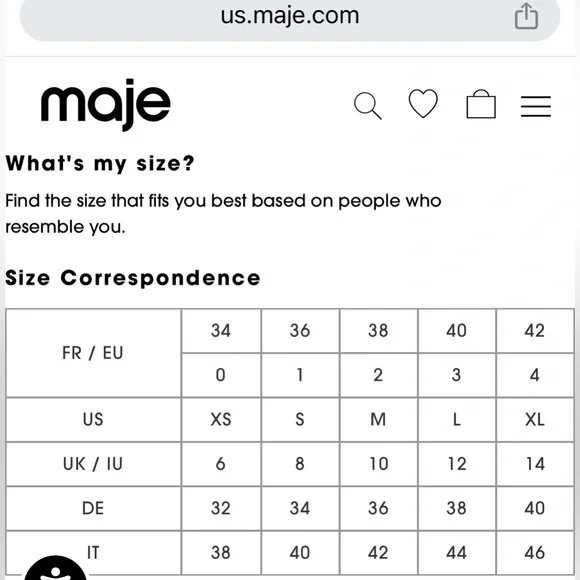Select the US size M cell
580x580 pixels.
(378, 419)
